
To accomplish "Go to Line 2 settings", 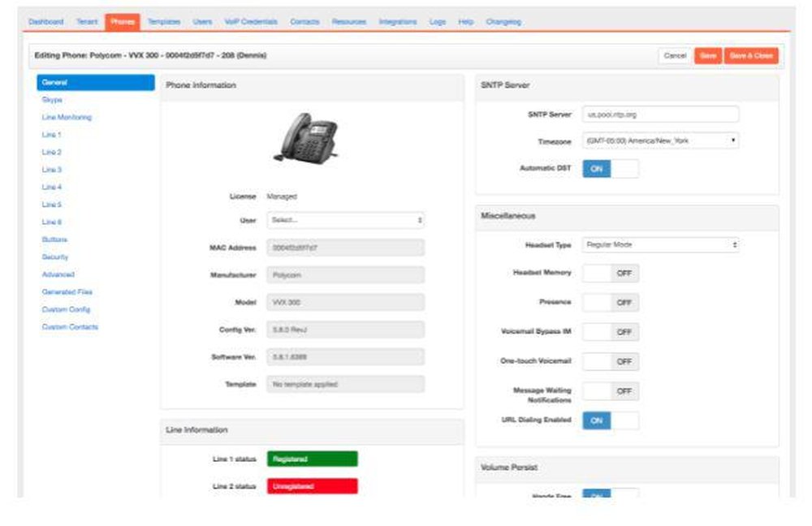I will coord(52,153).
